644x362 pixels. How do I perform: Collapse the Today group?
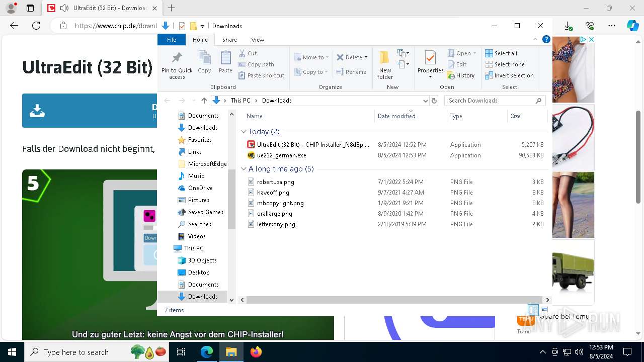point(244,132)
